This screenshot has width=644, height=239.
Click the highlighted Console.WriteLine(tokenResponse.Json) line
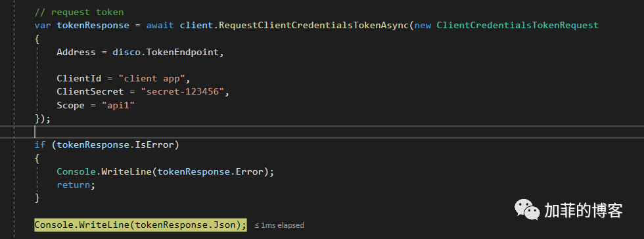point(141,225)
